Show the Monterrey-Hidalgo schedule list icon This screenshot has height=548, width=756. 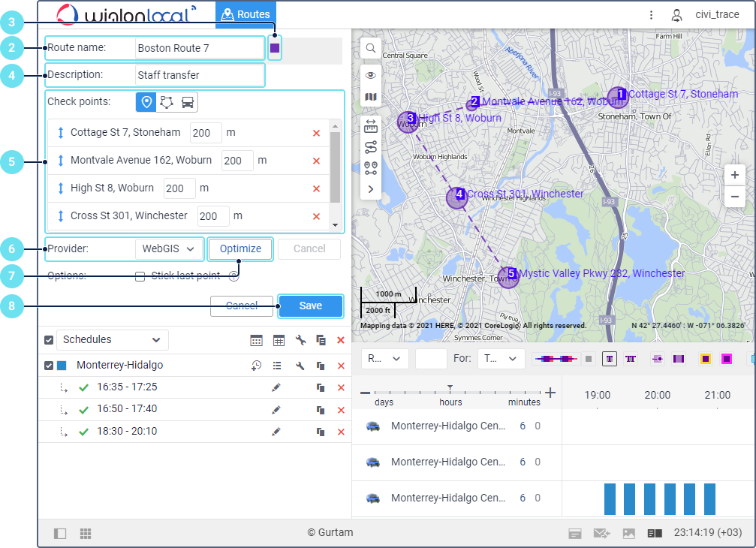tap(277, 366)
